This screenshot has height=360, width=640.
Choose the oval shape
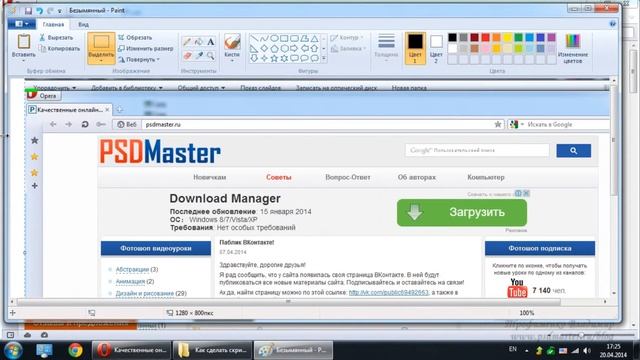(x=274, y=39)
